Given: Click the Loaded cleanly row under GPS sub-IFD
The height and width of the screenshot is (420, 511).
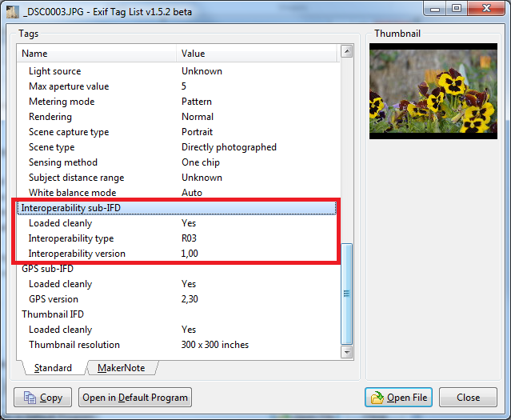Looking at the screenshot, I should click(x=176, y=284).
